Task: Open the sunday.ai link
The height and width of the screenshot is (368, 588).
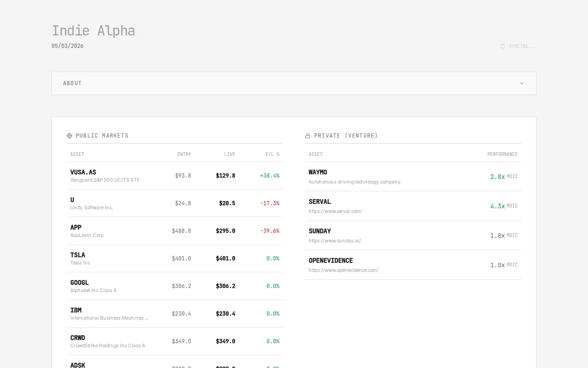Action: [x=335, y=241]
